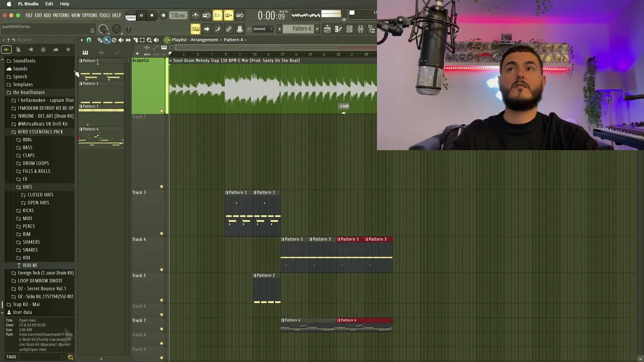Open the Piano roll view button
The image size is (644, 362).
(x=338, y=29)
